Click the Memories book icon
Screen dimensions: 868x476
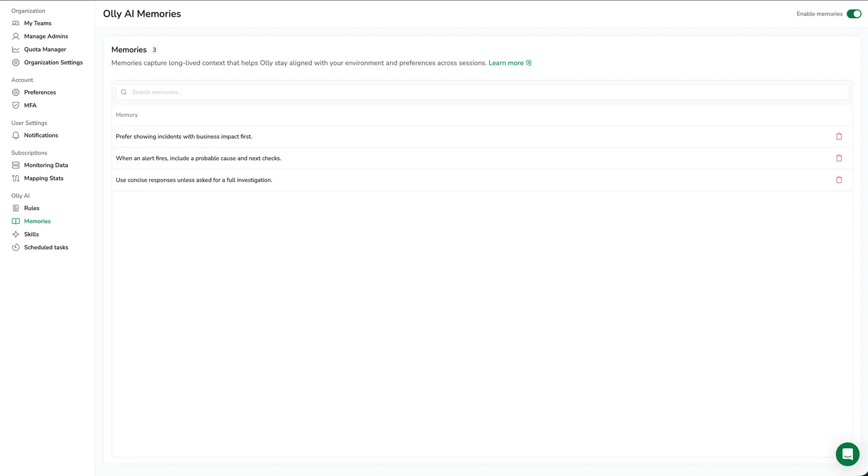coord(16,221)
